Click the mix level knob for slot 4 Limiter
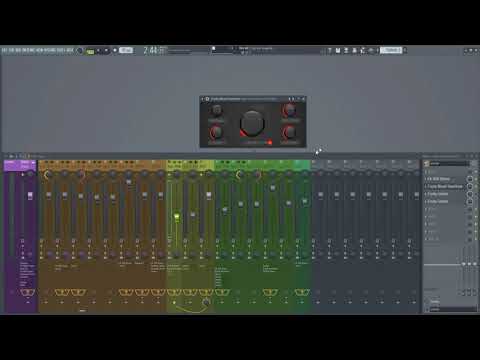The height and width of the screenshot is (360, 480). 470,194
